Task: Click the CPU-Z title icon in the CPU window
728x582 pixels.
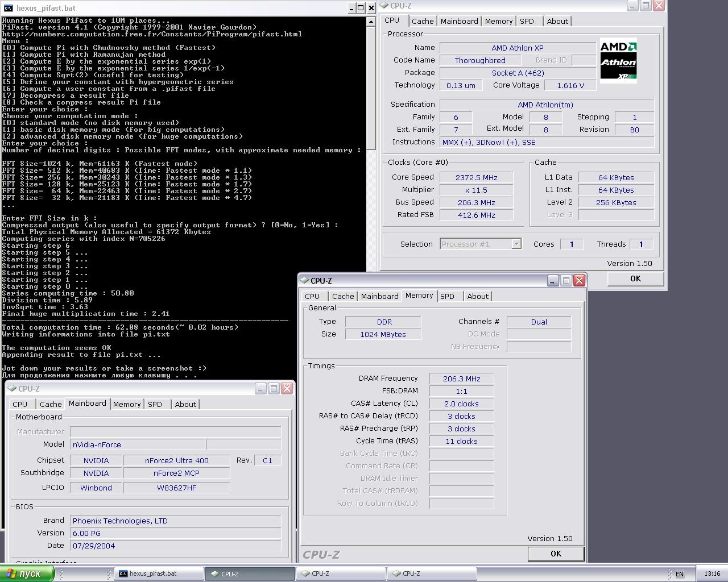Action: [384, 6]
